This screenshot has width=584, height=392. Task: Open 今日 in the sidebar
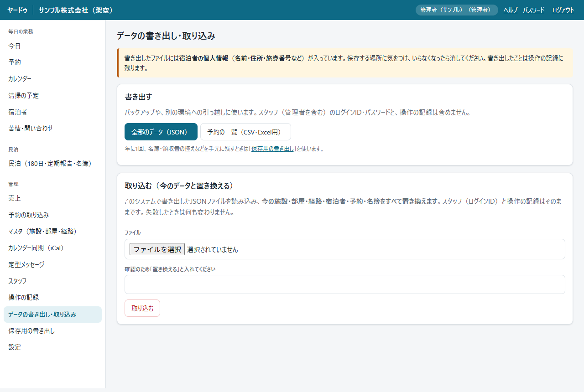click(x=52, y=46)
